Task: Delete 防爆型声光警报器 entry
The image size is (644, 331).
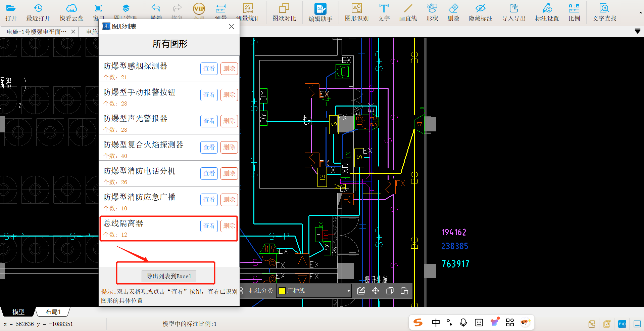Action: click(x=229, y=121)
